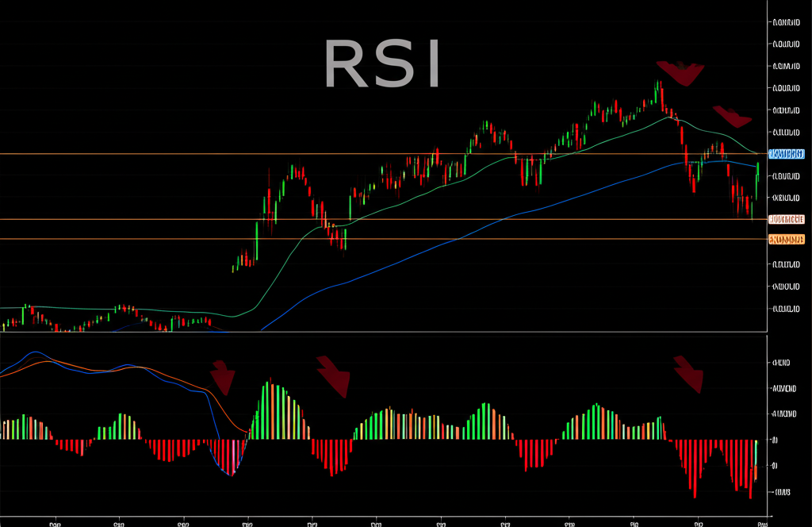The height and width of the screenshot is (527, 812).
Task: Click the divider between price and indicator panels
Action: point(381,332)
